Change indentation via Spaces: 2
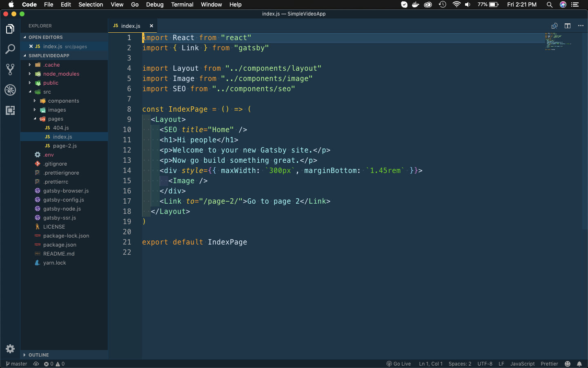The width and height of the screenshot is (588, 368). pyautogui.click(x=460, y=364)
